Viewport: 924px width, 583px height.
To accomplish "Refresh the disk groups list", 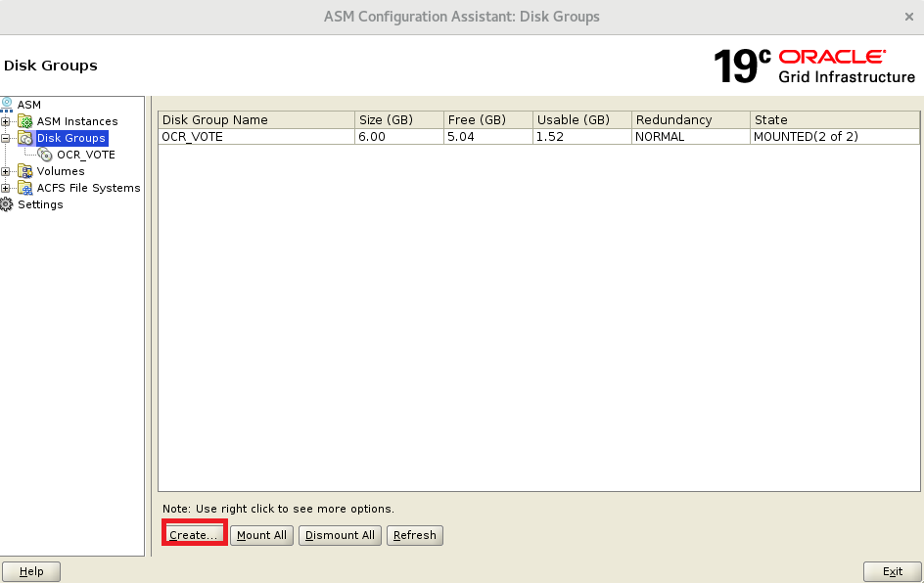I will point(415,535).
